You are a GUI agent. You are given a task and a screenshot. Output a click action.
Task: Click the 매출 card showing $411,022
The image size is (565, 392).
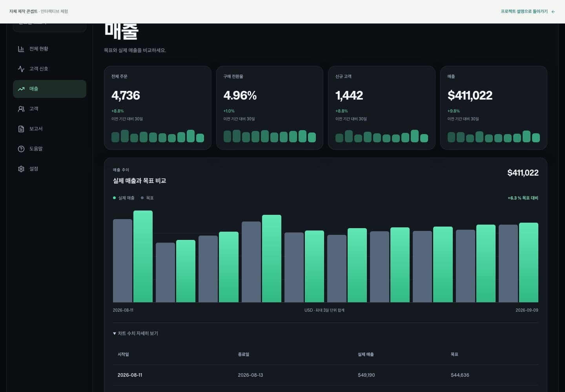494,108
